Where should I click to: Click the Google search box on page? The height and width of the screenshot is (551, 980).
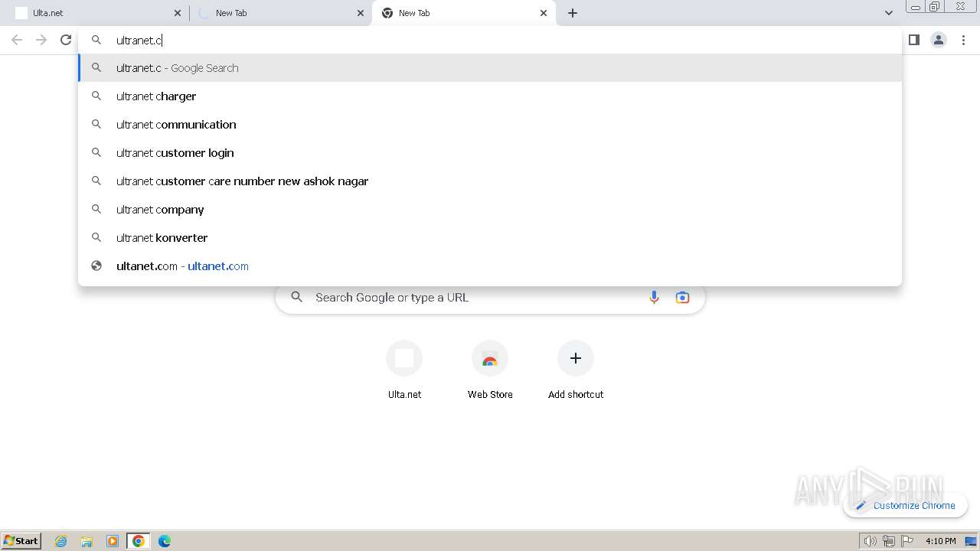[x=490, y=298]
